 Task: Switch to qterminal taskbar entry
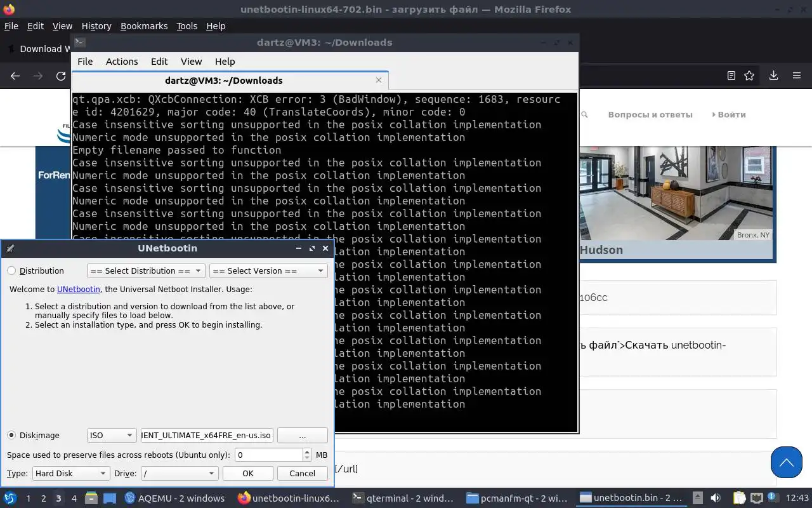[402, 498]
